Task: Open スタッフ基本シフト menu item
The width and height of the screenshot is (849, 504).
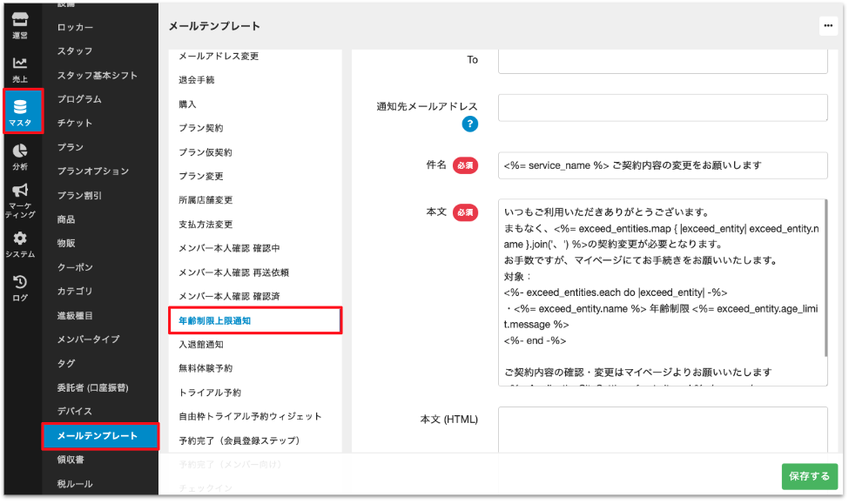Action: [98, 76]
